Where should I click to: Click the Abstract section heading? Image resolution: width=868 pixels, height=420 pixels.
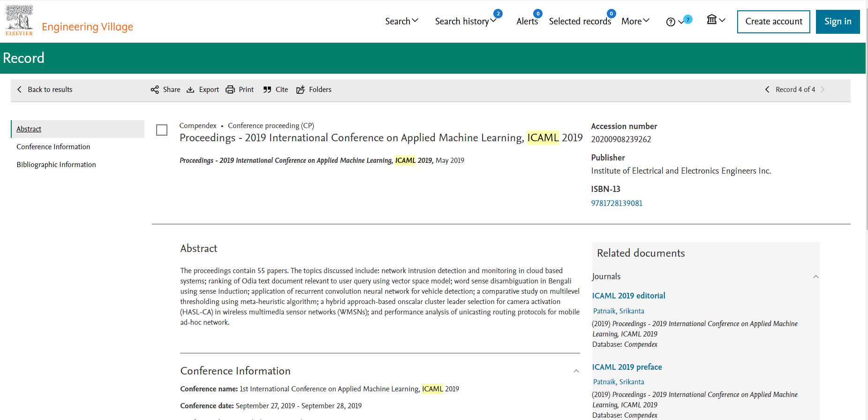pos(199,249)
